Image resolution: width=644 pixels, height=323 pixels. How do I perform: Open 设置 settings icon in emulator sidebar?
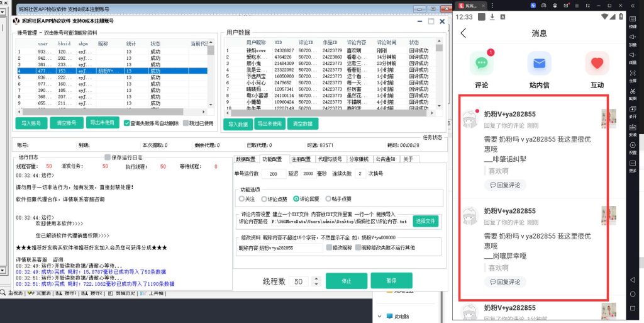click(x=633, y=146)
